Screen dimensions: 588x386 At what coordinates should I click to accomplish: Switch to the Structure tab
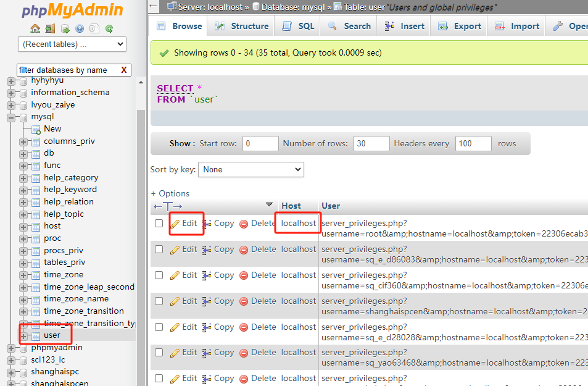click(241, 26)
